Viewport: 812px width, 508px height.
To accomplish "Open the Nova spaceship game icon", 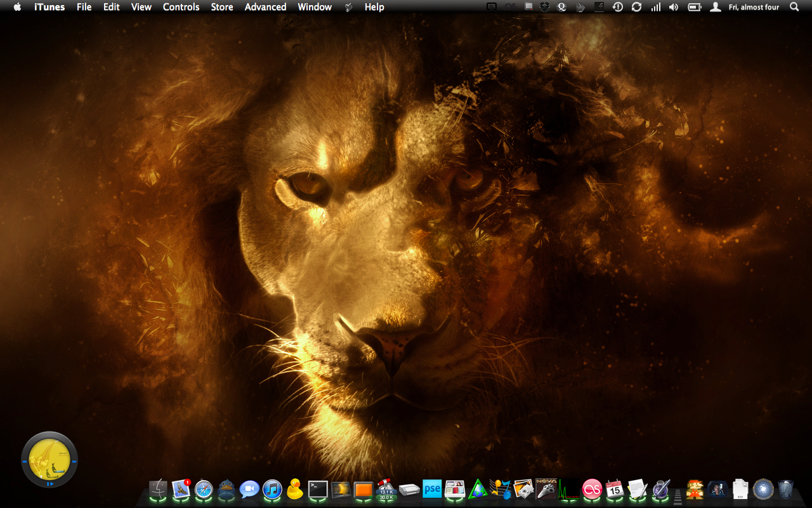I will [x=546, y=488].
